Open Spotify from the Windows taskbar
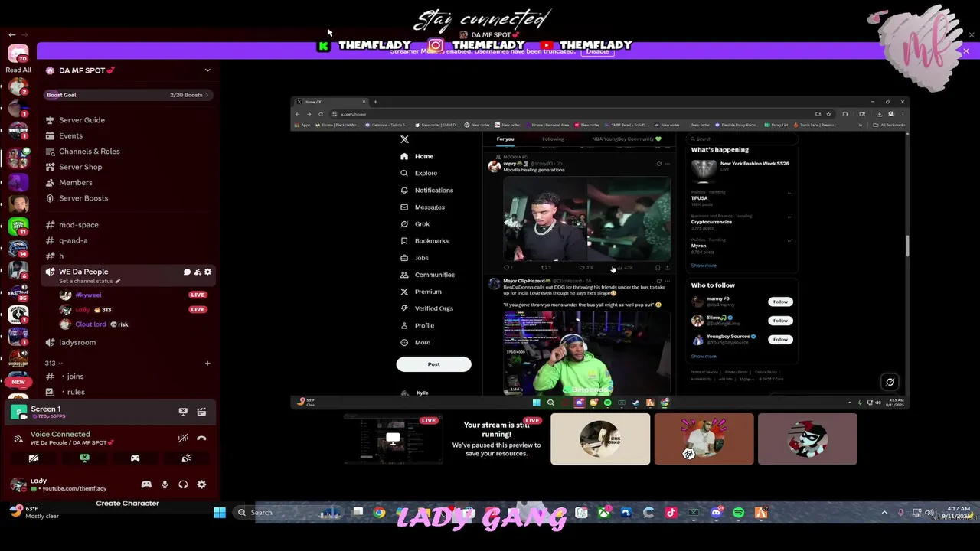 (x=738, y=513)
